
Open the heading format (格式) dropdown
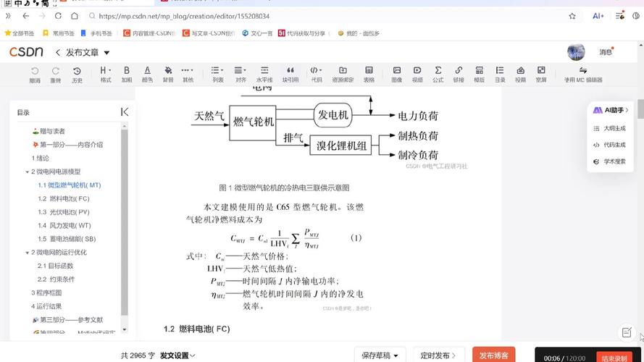(x=106, y=75)
